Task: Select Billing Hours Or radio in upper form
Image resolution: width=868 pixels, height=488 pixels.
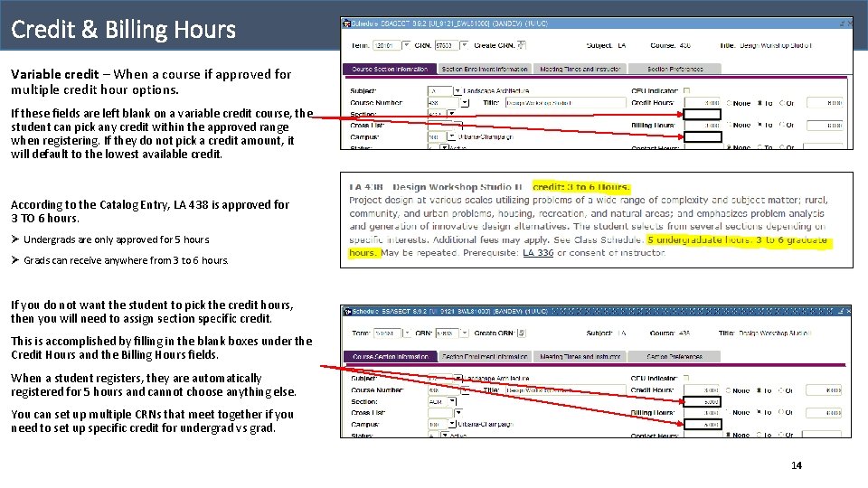Action: [782, 125]
